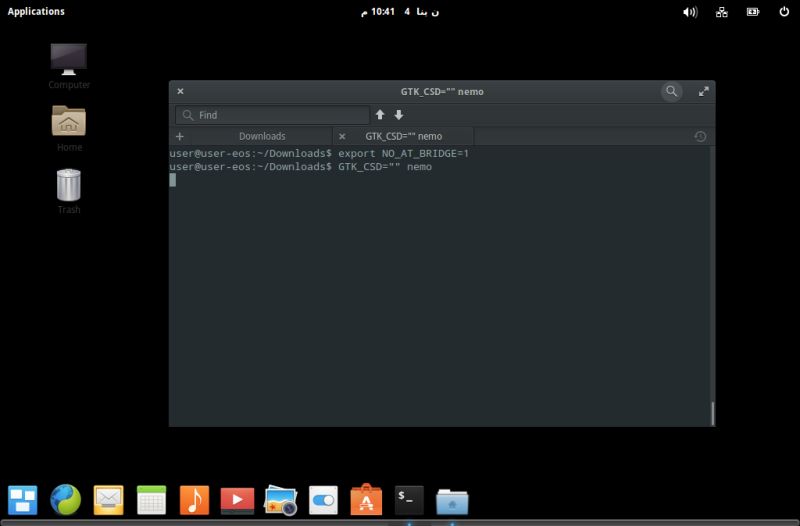Jump to next search match arrow
Viewport: 800px width, 526px height.
point(399,115)
